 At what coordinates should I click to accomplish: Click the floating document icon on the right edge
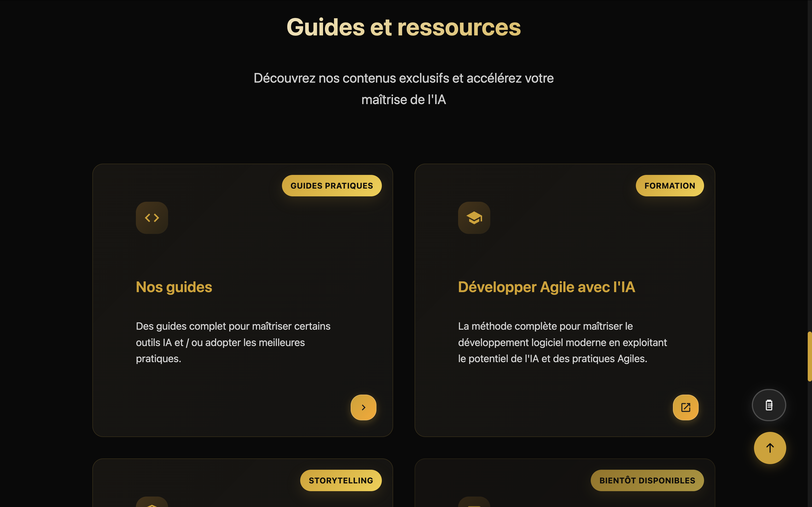click(x=769, y=405)
